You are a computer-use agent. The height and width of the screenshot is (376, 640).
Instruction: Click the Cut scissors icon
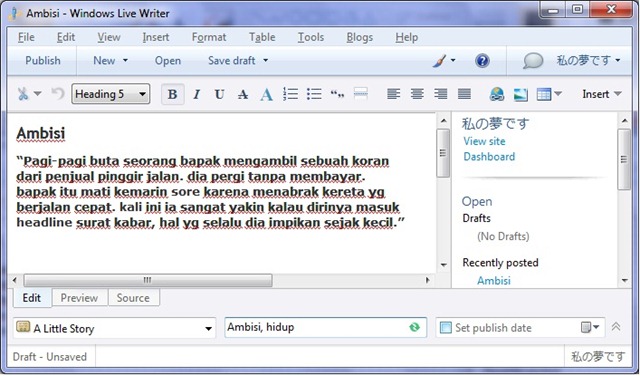pos(23,94)
